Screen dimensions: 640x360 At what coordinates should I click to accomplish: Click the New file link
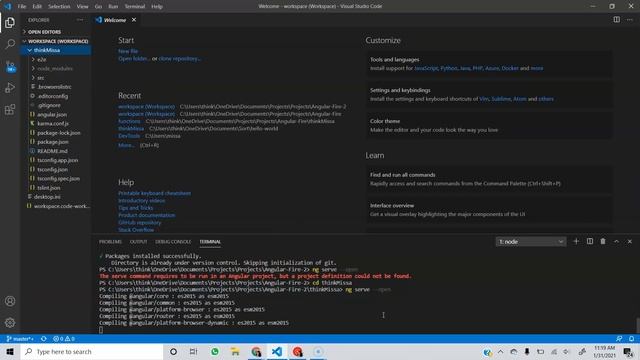click(128, 51)
